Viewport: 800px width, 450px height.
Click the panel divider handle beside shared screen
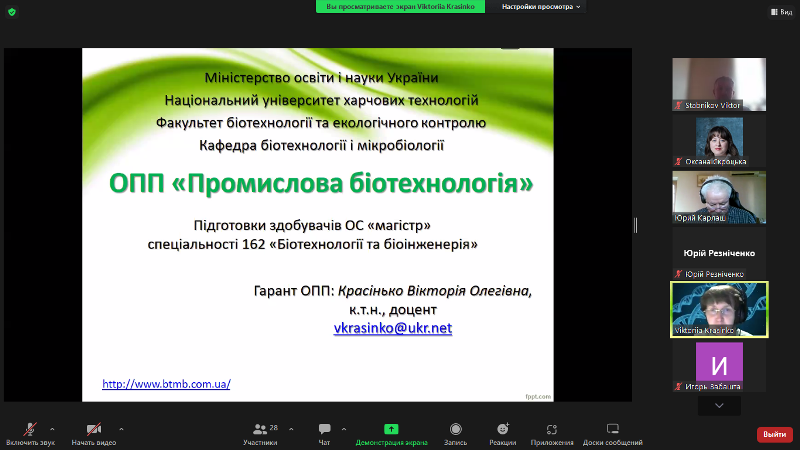tap(635, 225)
